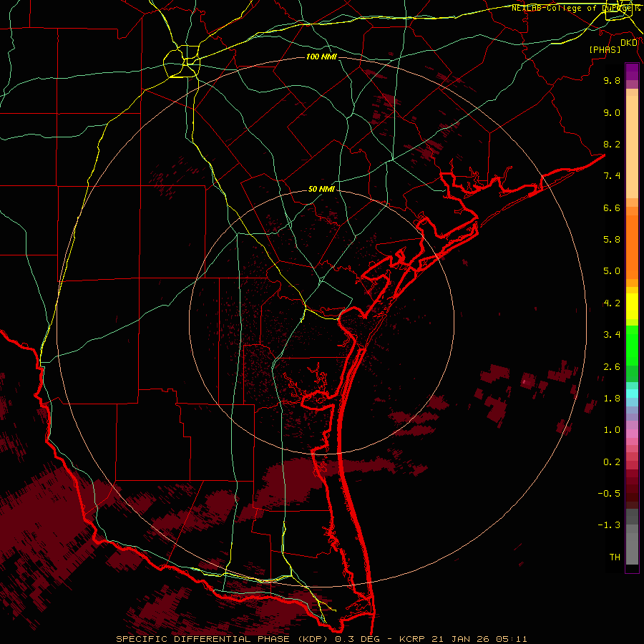Click the [PHAS] legend unit label
Screen dimensions: 644x644
[605, 49]
